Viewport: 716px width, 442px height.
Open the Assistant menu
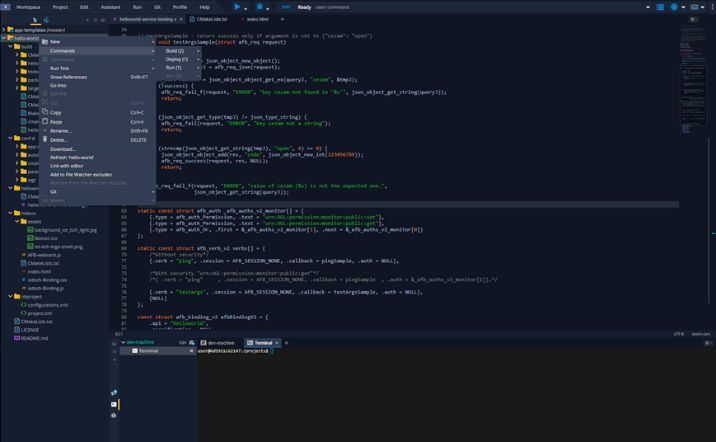pyautogui.click(x=111, y=7)
